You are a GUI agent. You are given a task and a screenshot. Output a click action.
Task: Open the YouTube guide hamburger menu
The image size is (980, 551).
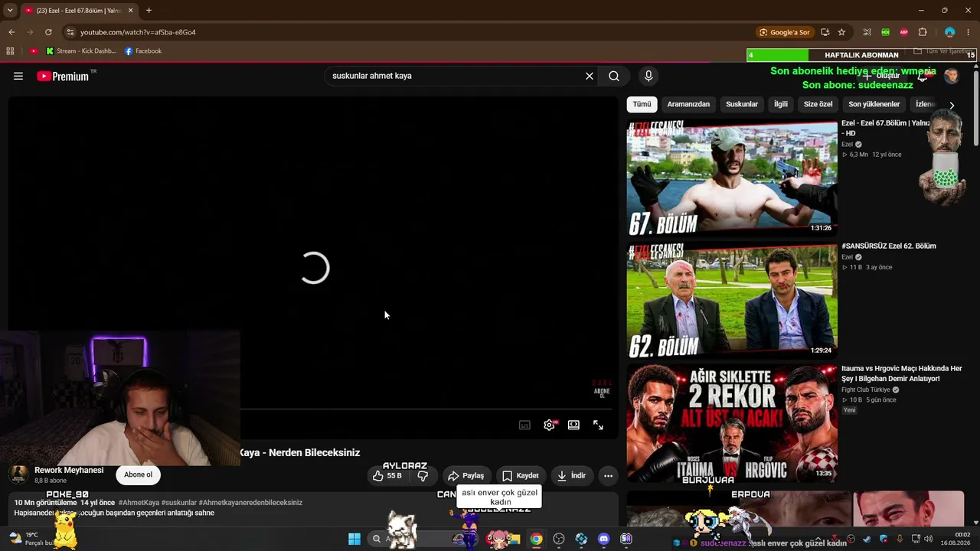click(x=18, y=76)
